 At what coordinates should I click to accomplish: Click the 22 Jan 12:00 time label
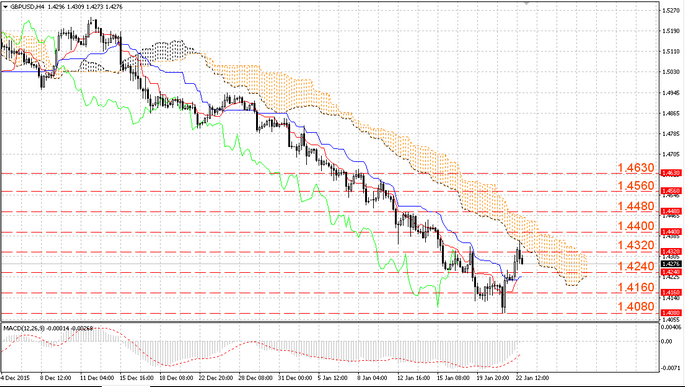pos(532,377)
